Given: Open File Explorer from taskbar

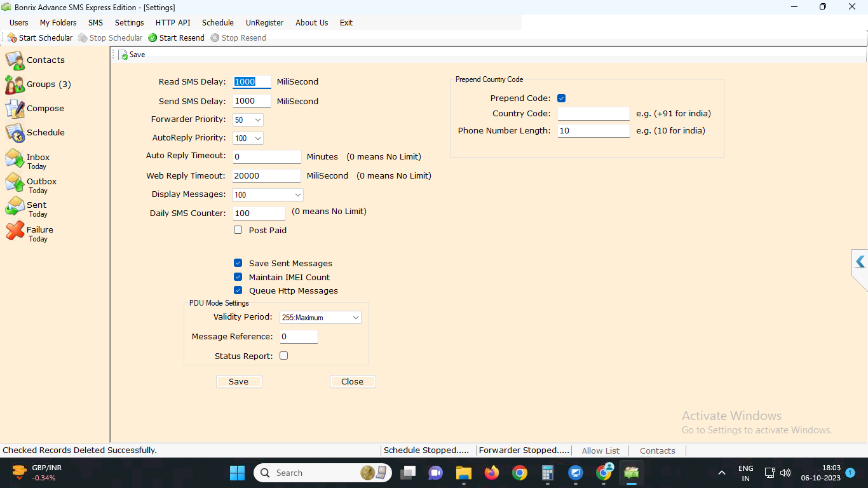Looking at the screenshot, I should coord(463,473).
